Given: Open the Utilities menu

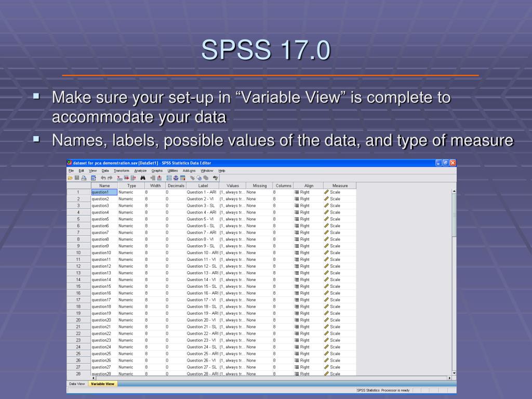Looking at the screenshot, I should pyautogui.click(x=172, y=170).
